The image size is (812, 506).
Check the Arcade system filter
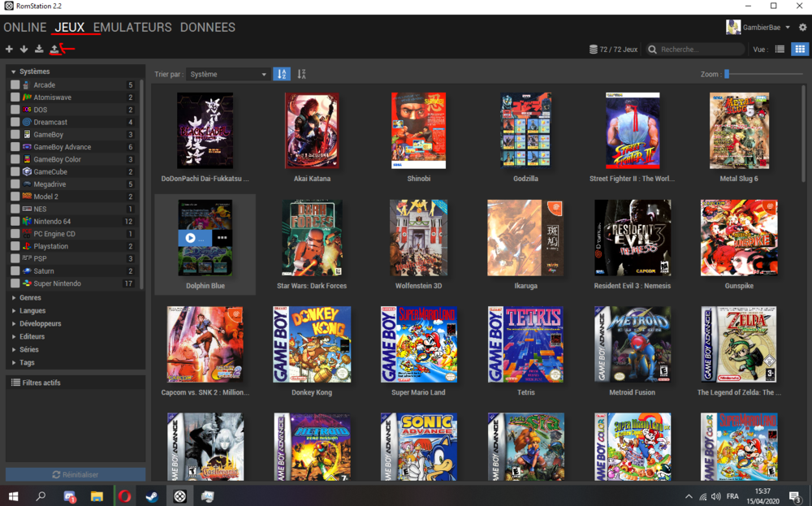click(x=15, y=85)
